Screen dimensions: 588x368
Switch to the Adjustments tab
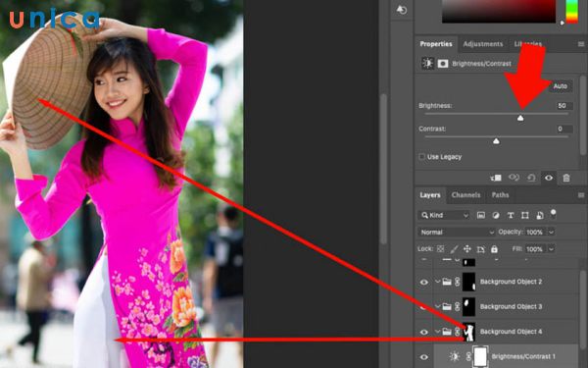click(482, 44)
